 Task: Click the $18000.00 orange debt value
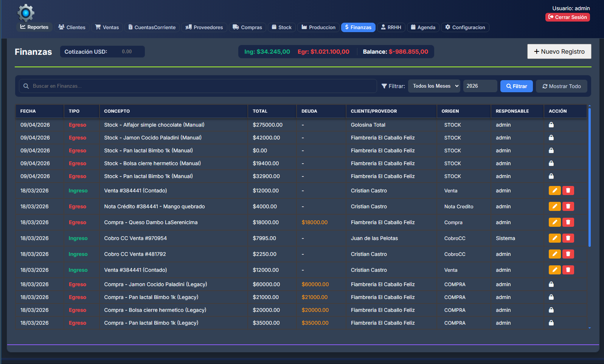point(315,222)
